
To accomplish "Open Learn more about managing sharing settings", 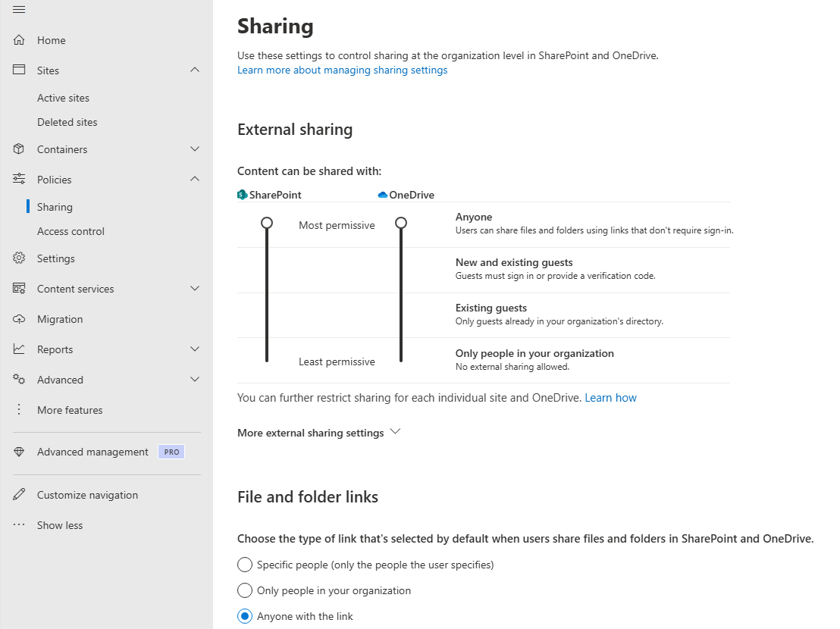I will click(342, 70).
